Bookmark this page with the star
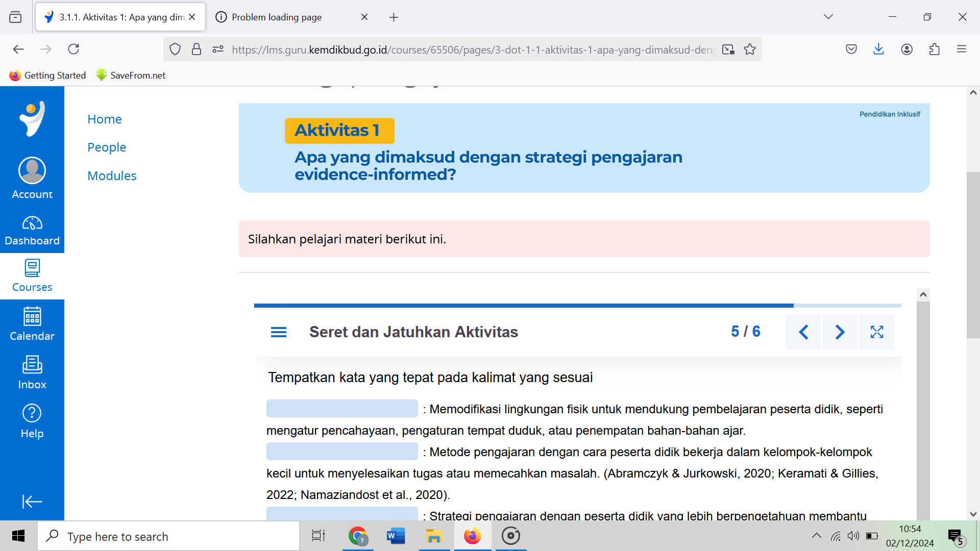 point(750,49)
